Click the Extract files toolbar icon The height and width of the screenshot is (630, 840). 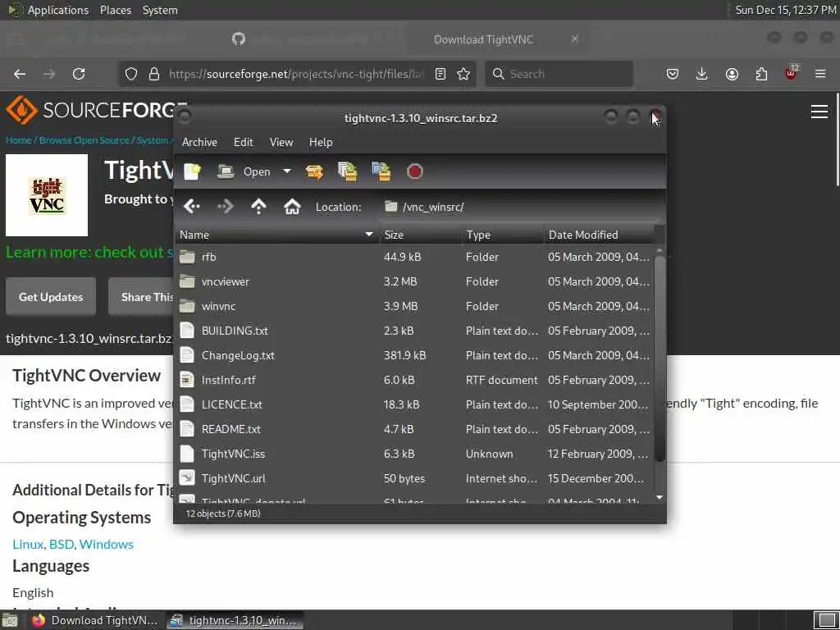tap(314, 171)
